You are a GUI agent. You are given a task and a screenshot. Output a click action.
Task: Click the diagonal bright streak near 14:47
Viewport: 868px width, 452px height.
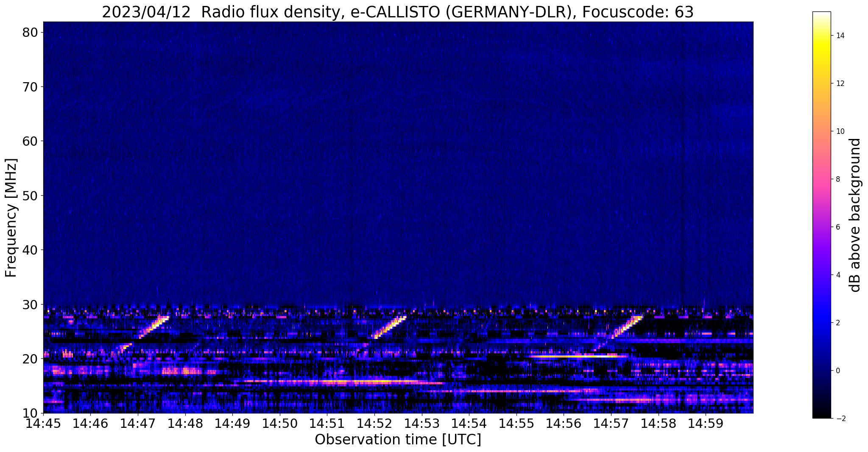coord(154,327)
